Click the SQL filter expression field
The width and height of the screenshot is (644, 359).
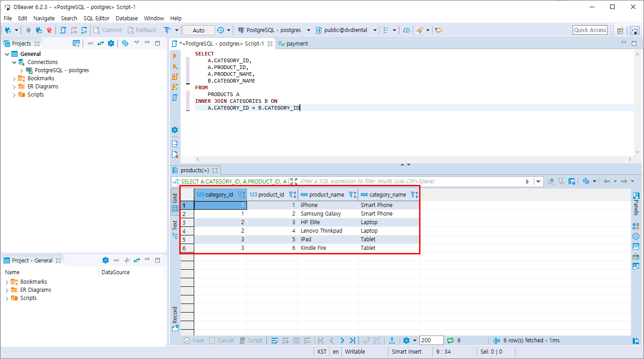tap(411, 181)
